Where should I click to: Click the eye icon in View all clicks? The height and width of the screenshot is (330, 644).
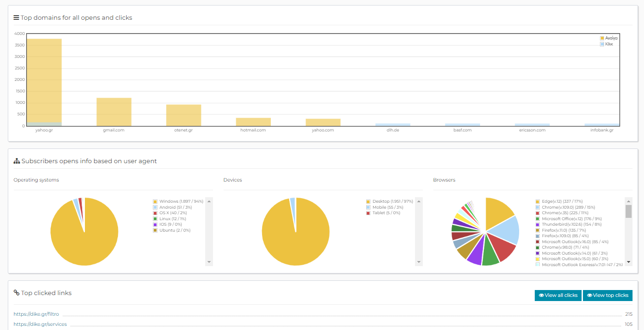541,296
